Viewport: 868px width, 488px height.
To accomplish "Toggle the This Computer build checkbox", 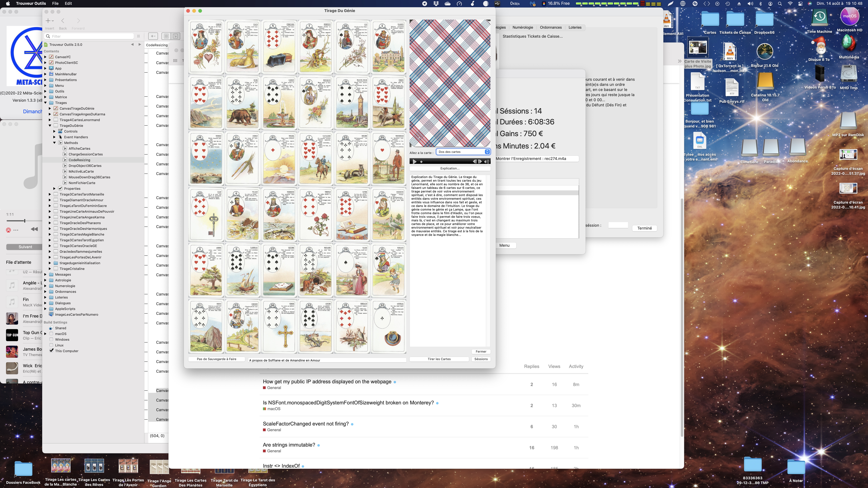I will pyautogui.click(x=51, y=351).
